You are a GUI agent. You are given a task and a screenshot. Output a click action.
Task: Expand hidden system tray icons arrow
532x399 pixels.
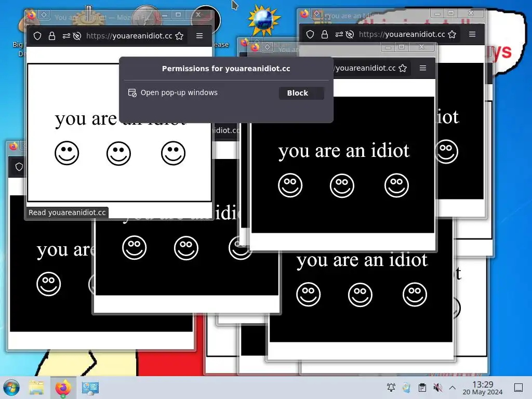pyautogui.click(x=453, y=388)
